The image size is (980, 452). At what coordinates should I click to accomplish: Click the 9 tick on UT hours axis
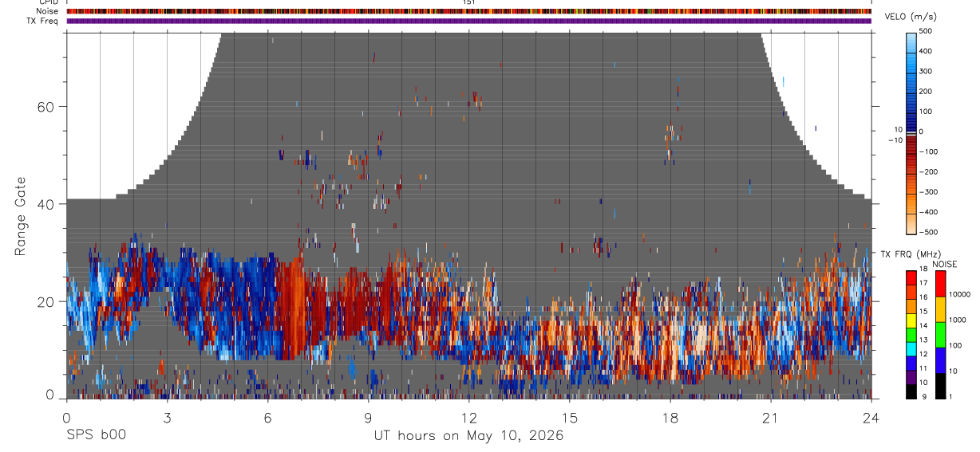point(368,417)
